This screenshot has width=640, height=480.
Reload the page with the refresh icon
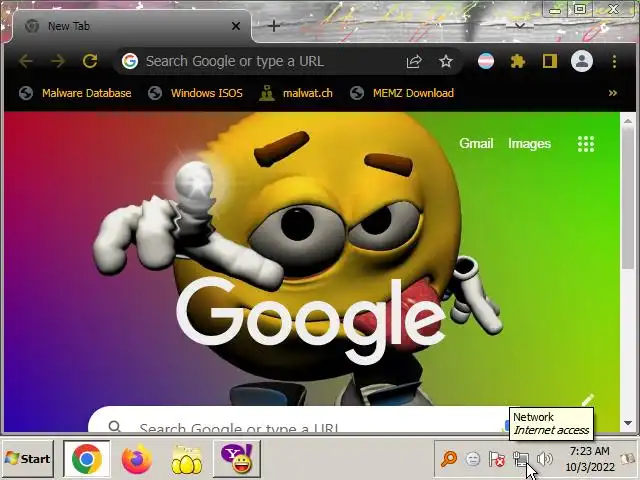click(x=90, y=61)
